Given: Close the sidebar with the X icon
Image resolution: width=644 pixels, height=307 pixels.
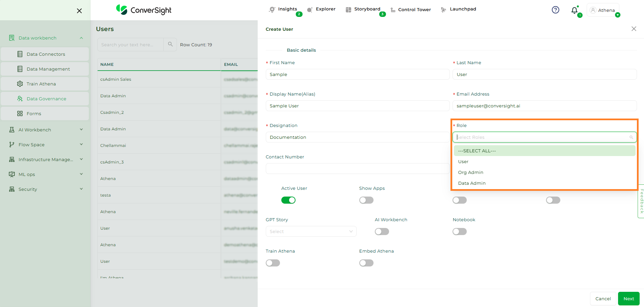Looking at the screenshot, I should tap(79, 11).
